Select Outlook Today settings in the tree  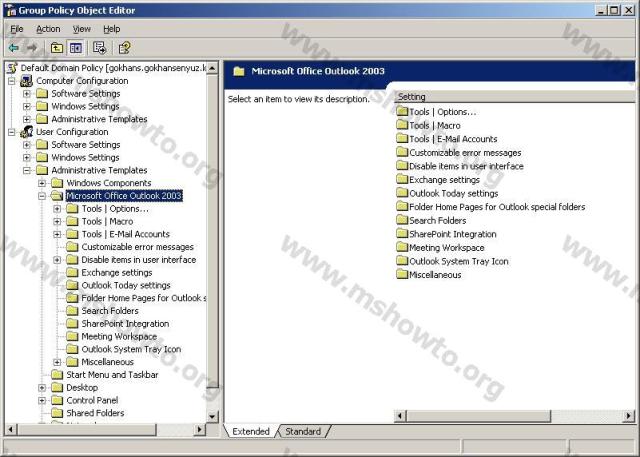[x=126, y=285]
